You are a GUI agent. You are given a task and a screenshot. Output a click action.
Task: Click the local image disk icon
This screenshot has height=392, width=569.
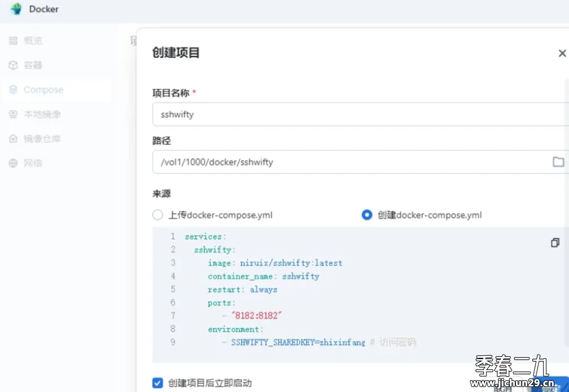13,114
